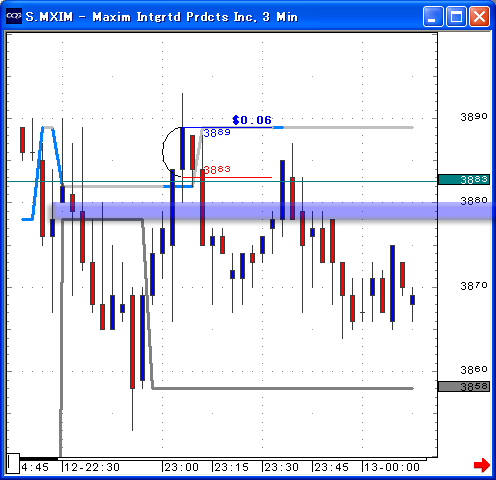496x480 pixels.
Task: Click the 23:00 time axis label
Action: (x=181, y=467)
